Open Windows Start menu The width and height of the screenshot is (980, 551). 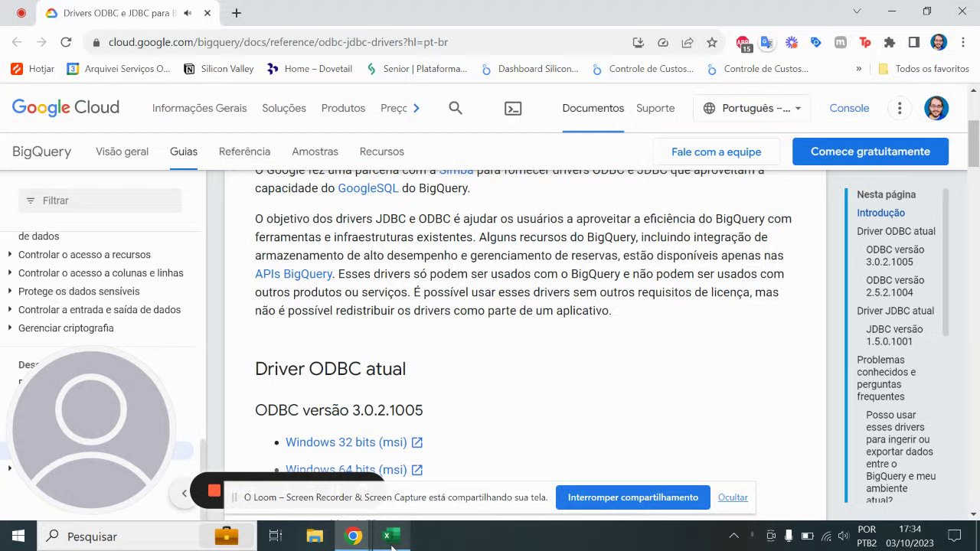click(18, 536)
